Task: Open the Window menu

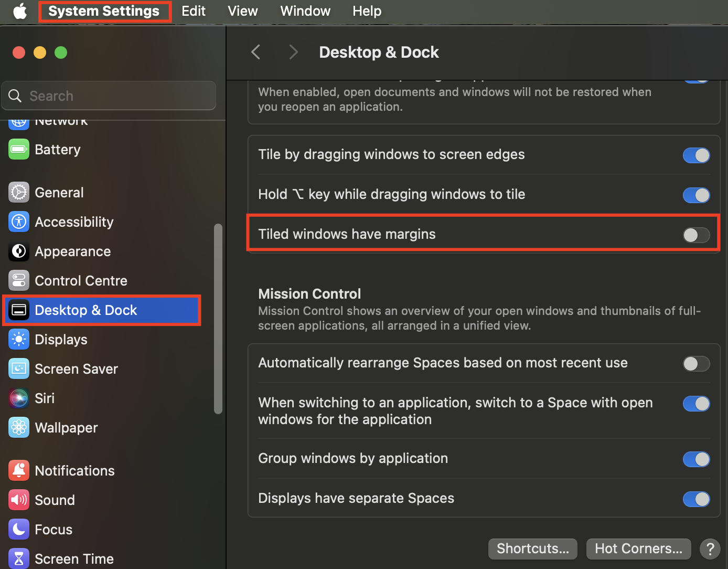Action: tap(305, 11)
